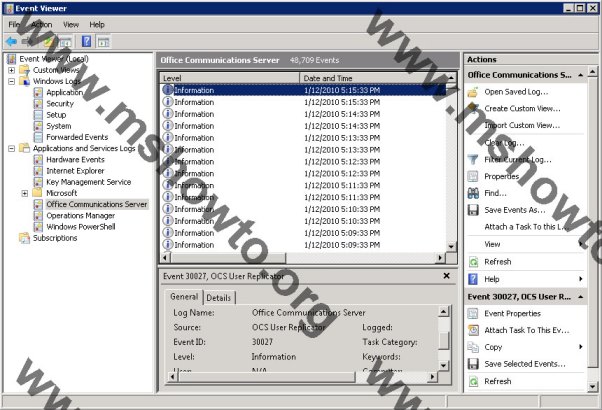Open Help submenu in Actions pane
602x410 pixels.
point(491,279)
